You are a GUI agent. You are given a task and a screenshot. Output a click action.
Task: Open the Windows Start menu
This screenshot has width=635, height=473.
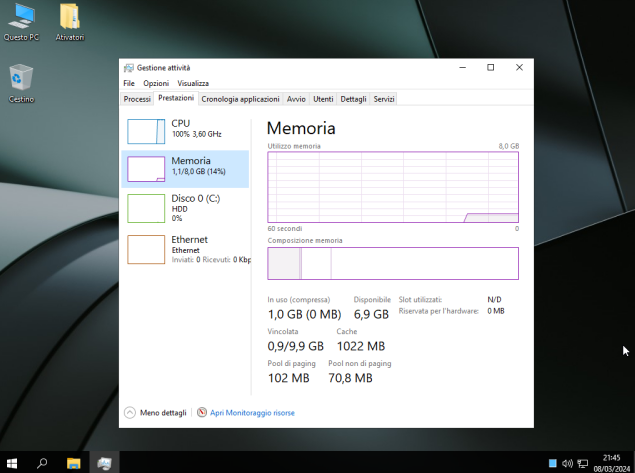point(12,463)
